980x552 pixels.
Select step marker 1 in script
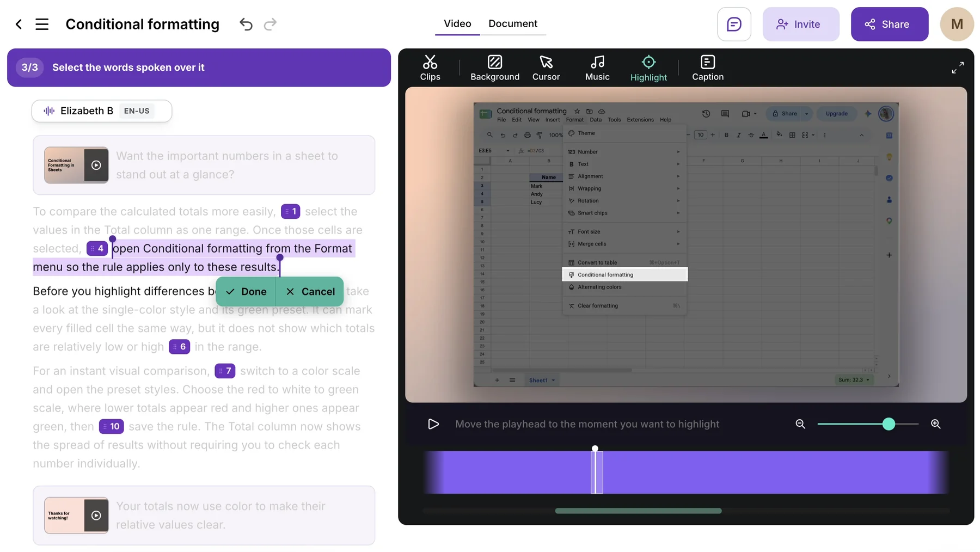click(x=290, y=211)
